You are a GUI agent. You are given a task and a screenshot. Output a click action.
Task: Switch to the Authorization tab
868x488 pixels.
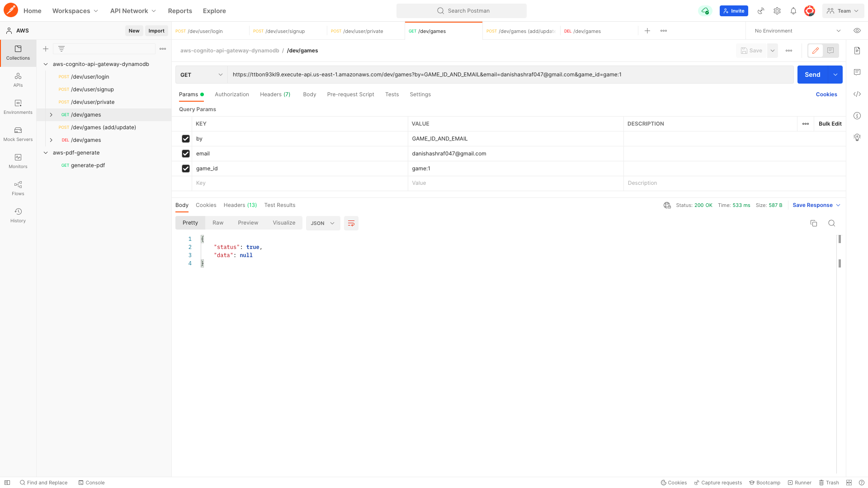(x=231, y=94)
